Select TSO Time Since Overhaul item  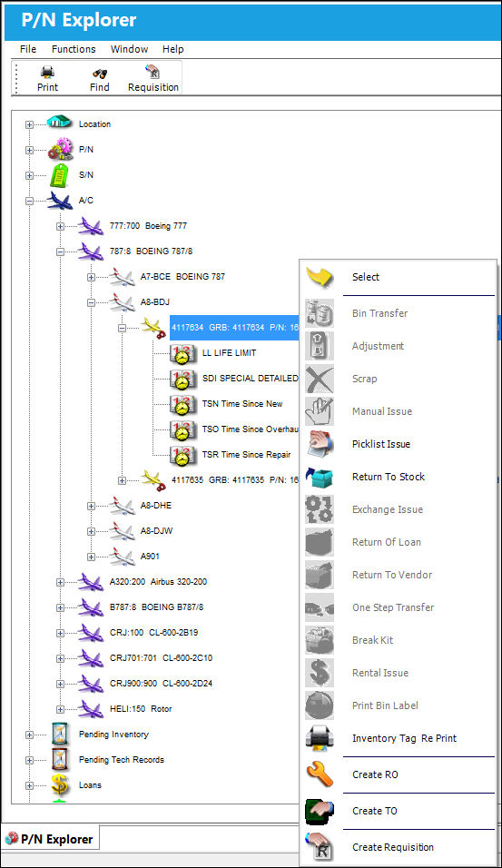tap(251, 429)
